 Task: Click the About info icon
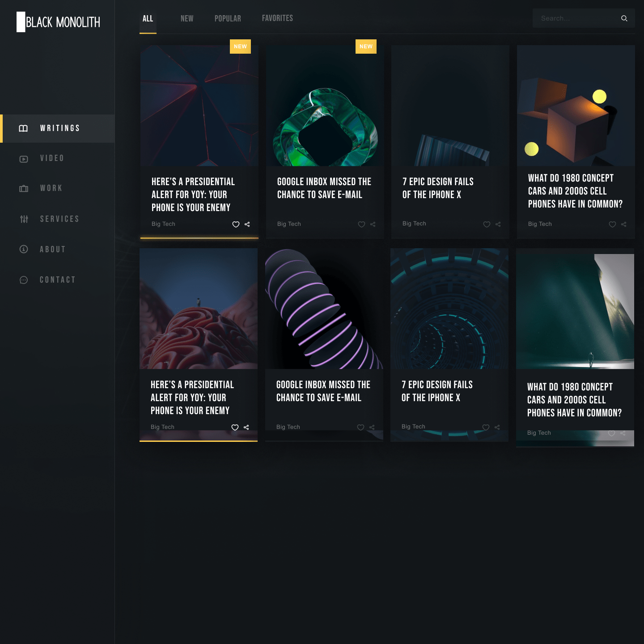click(x=24, y=249)
